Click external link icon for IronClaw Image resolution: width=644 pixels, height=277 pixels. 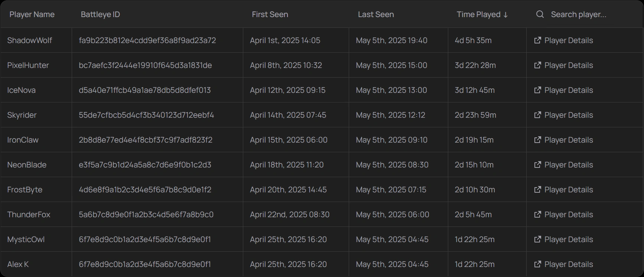(x=537, y=140)
